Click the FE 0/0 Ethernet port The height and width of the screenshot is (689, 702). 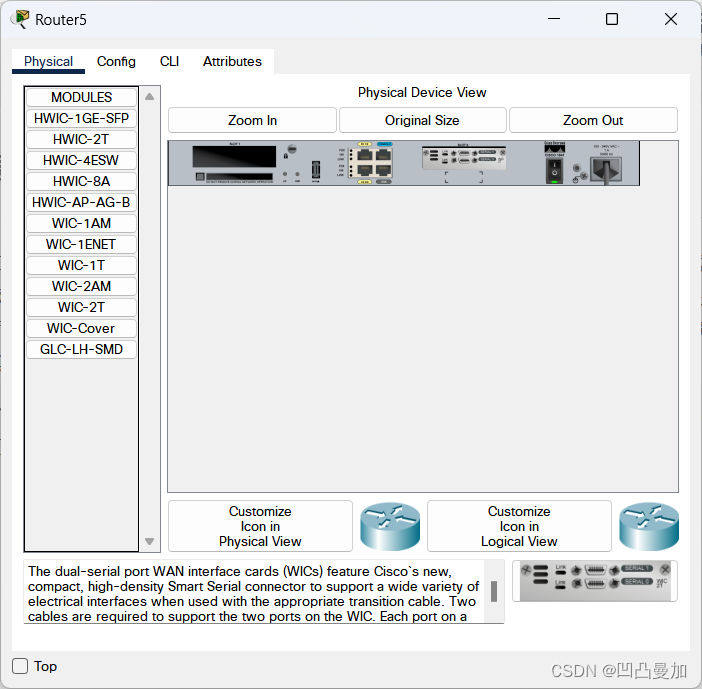(365, 170)
